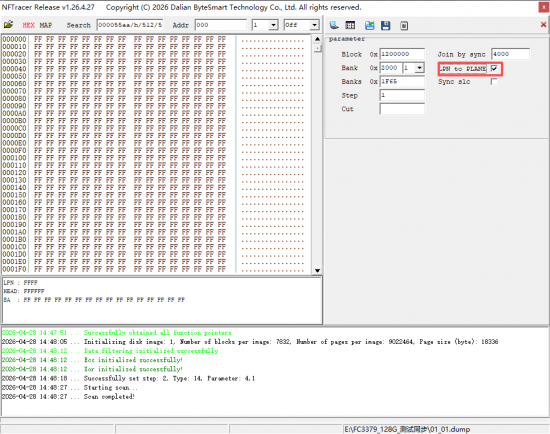The width and height of the screenshot is (550, 434).
Task: Switch to HEX view mode
Action: point(28,25)
